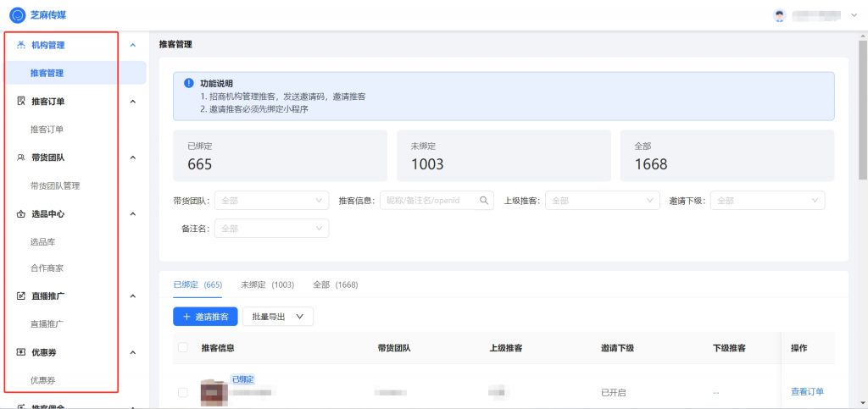The width and height of the screenshot is (868, 409).
Task: Open 优惠券 submenu item
Action: [x=42, y=380]
